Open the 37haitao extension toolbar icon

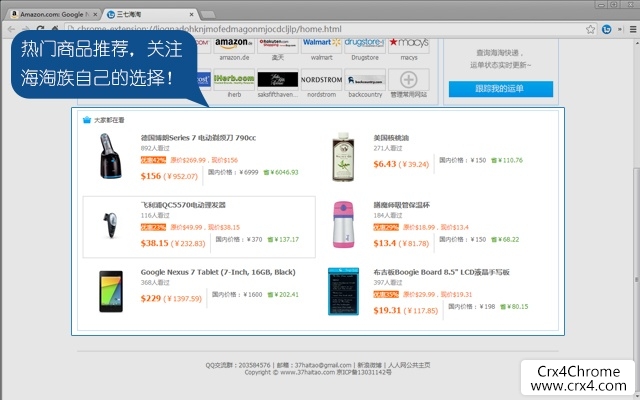(x=607, y=29)
